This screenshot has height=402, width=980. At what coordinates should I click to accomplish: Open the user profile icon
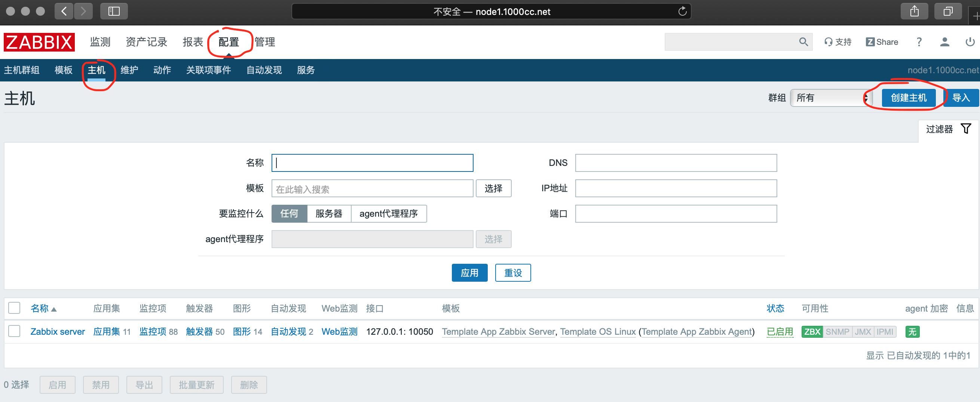944,42
